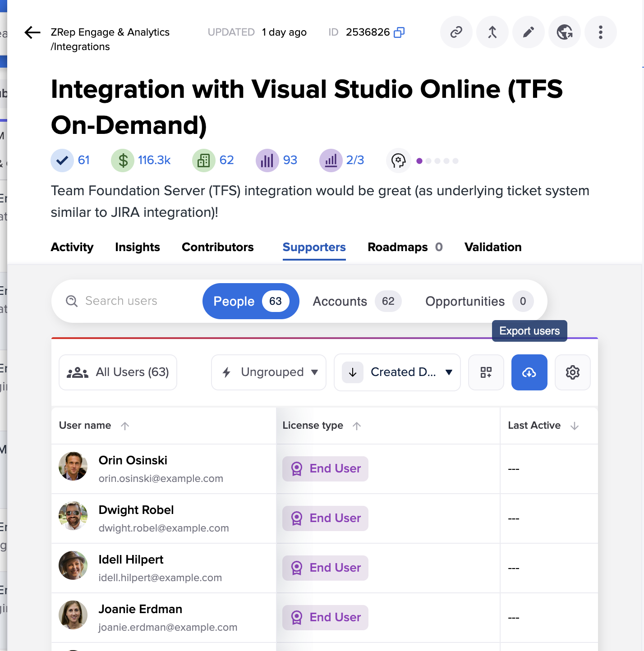
Task: Click the score value 93
Action: (x=290, y=160)
